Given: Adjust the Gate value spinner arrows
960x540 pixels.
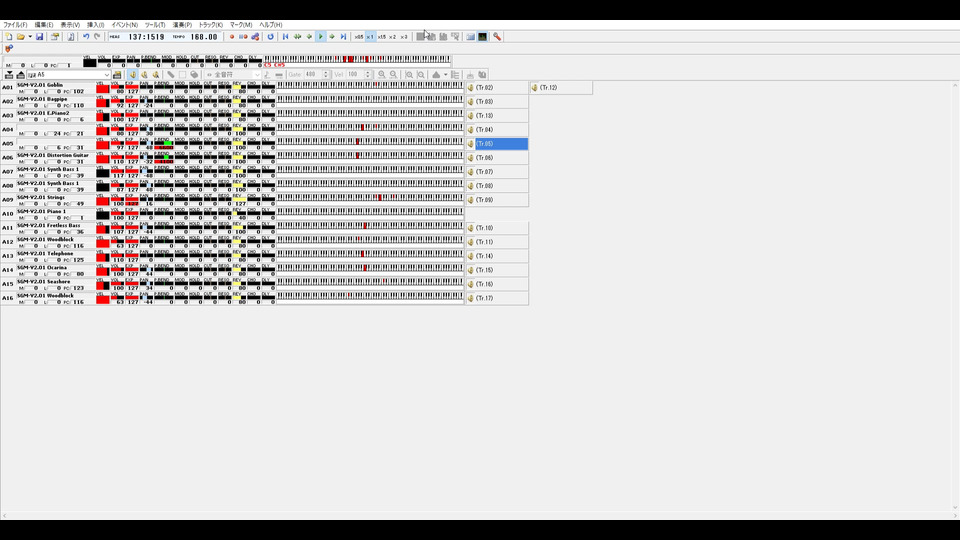Looking at the screenshot, I should [326, 75].
